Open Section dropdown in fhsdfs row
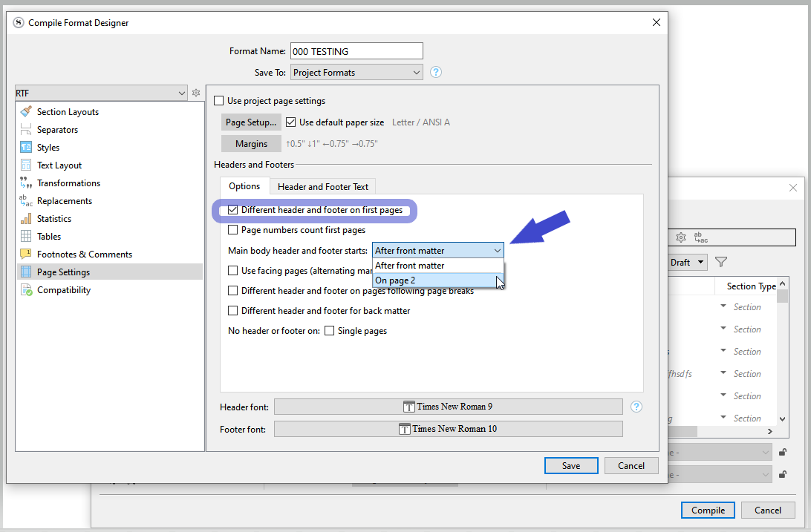The width and height of the screenshot is (811, 532). coord(723,372)
